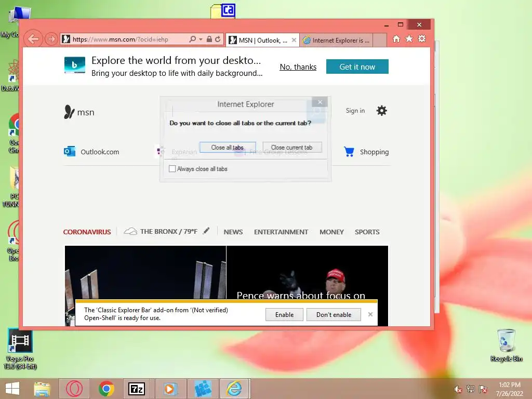
Task: Open the Shopping cart shortcut
Action: [366, 152]
